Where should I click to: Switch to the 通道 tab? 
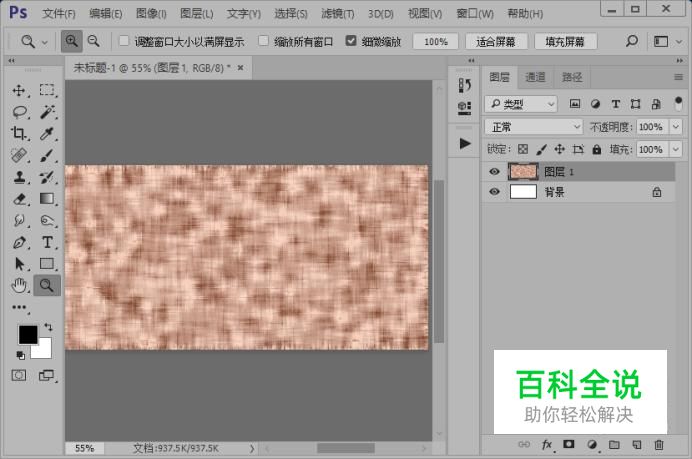click(535, 77)
